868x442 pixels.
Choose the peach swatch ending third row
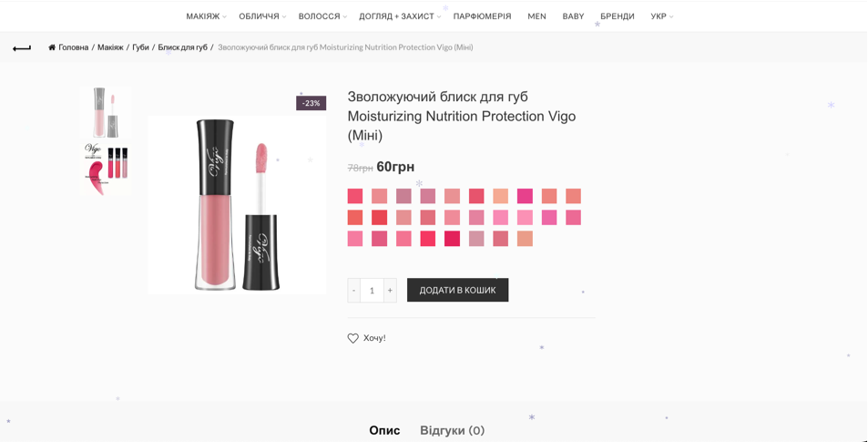[525, 239]
